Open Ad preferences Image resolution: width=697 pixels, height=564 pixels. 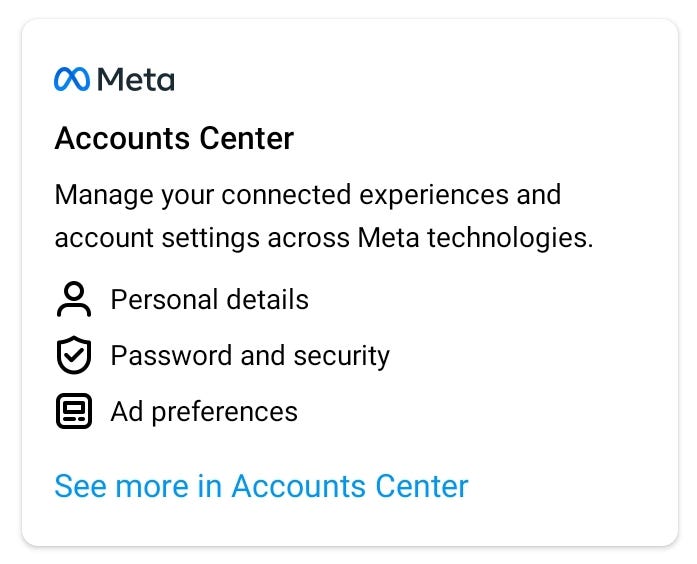tap(204, 412)
